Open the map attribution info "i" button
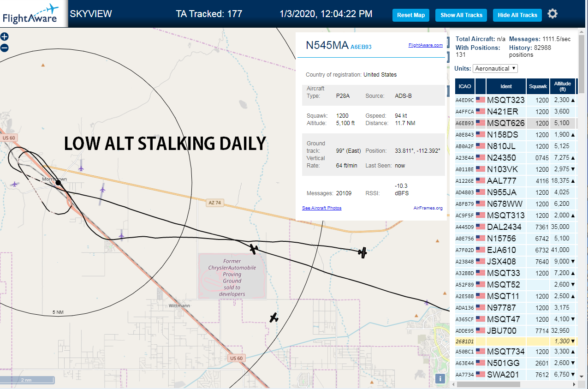 (440, 379)
